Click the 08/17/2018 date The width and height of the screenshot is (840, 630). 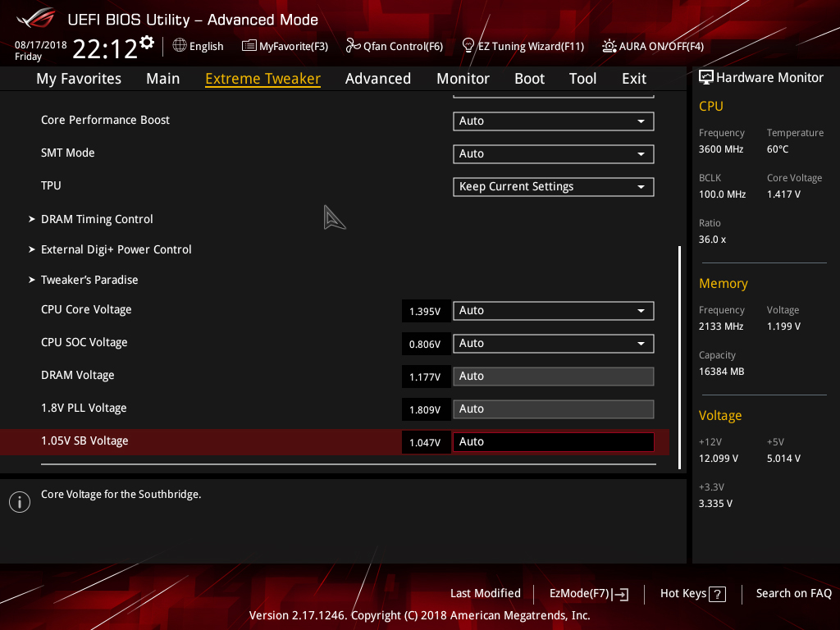pyautogui.click(x=41, y=45)
